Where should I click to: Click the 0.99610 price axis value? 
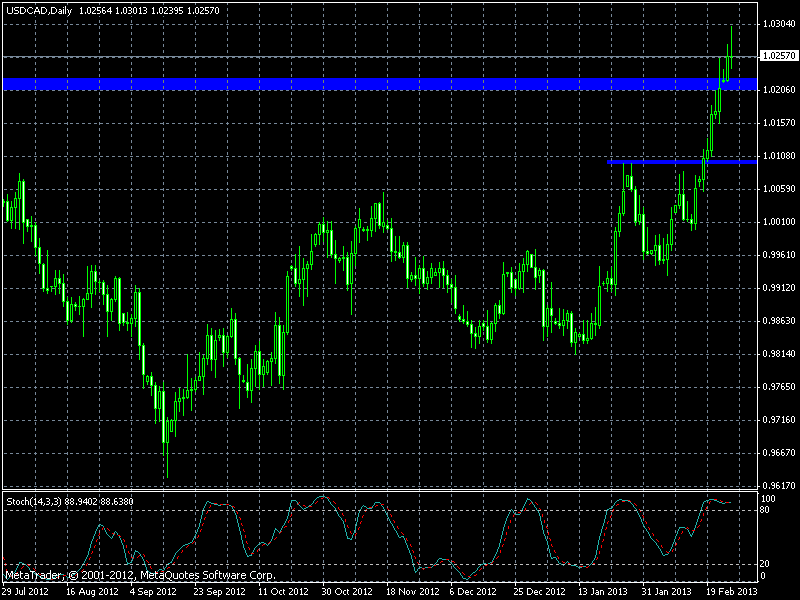coord(779,255)
